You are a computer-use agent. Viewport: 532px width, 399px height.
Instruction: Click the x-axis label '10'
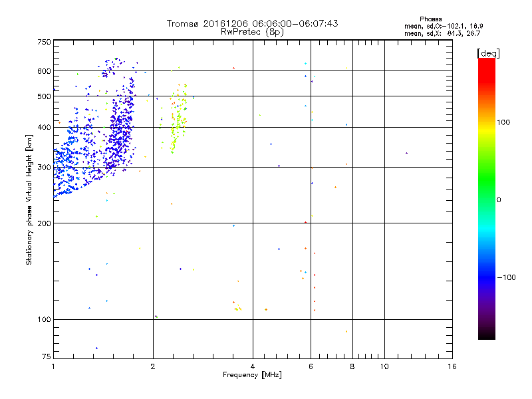pyautogui.click(x=384, y=366)
